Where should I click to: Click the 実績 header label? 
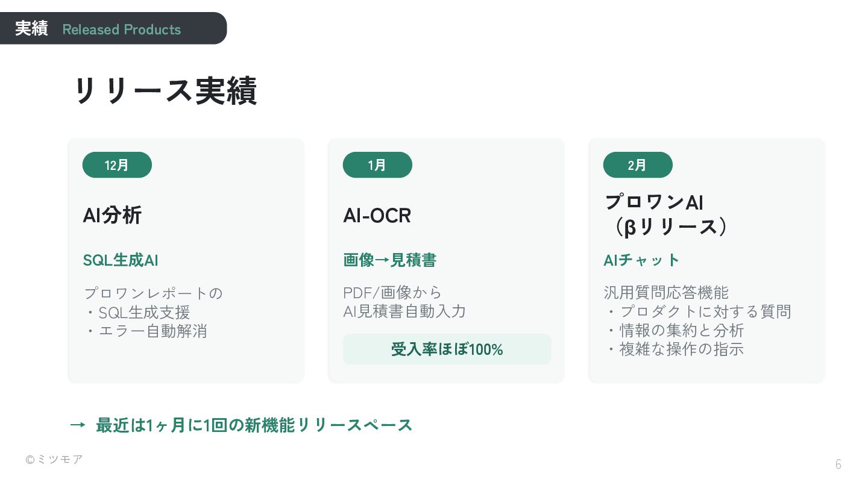click(x=31, y=29)
